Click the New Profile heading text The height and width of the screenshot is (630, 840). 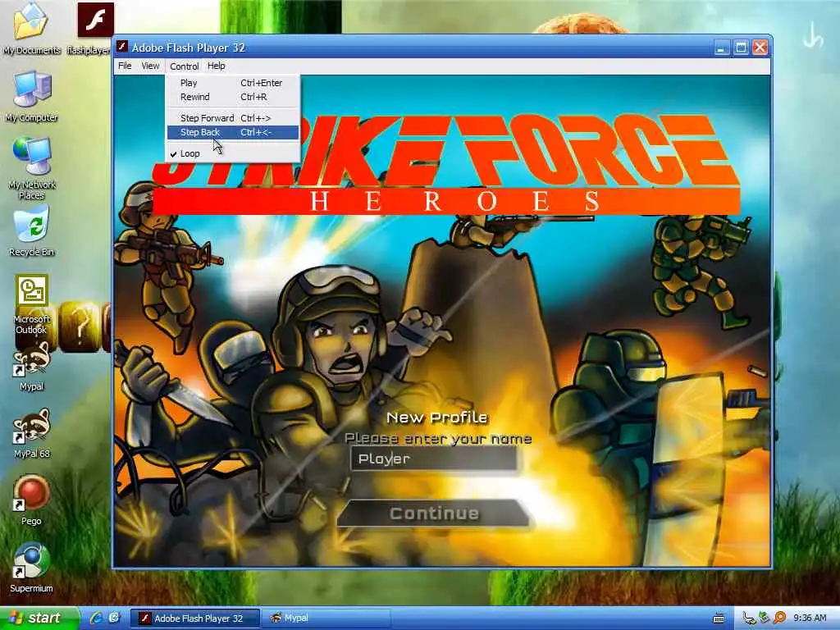(x=437, y=418)
